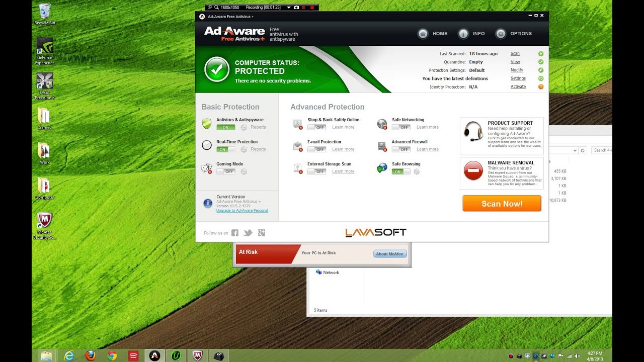
Task: Open the Safe Browsing settings gear
Action: (x=416, y=171)
